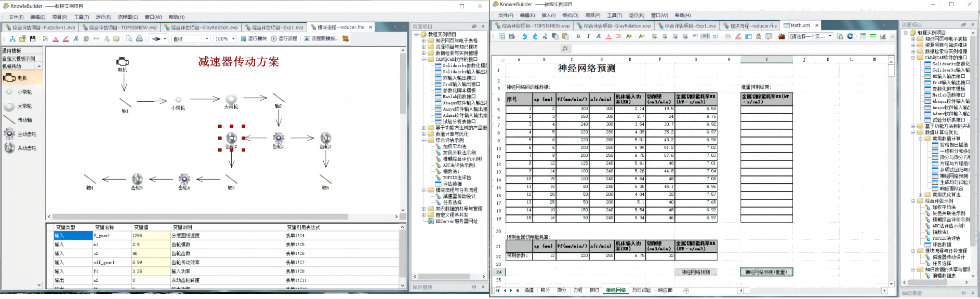
Task: Open the 工具(T) menu in left window
Action: click(x=82, y=17)
